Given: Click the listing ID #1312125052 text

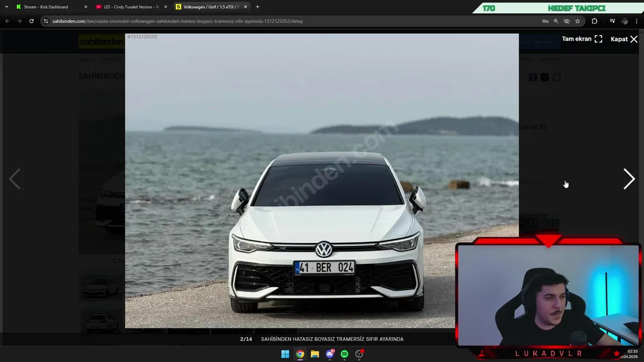Looking at the screenshot, I should (142, 37).
